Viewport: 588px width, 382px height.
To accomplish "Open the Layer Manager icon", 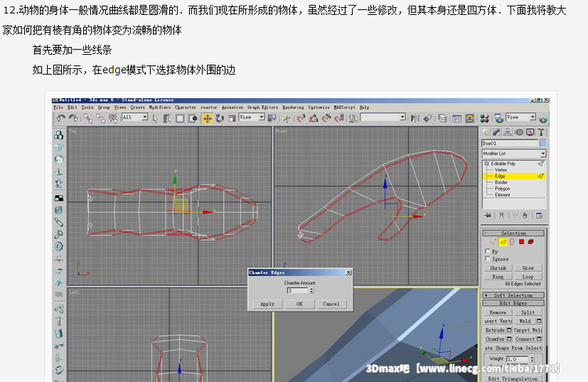I will [442, 118].
